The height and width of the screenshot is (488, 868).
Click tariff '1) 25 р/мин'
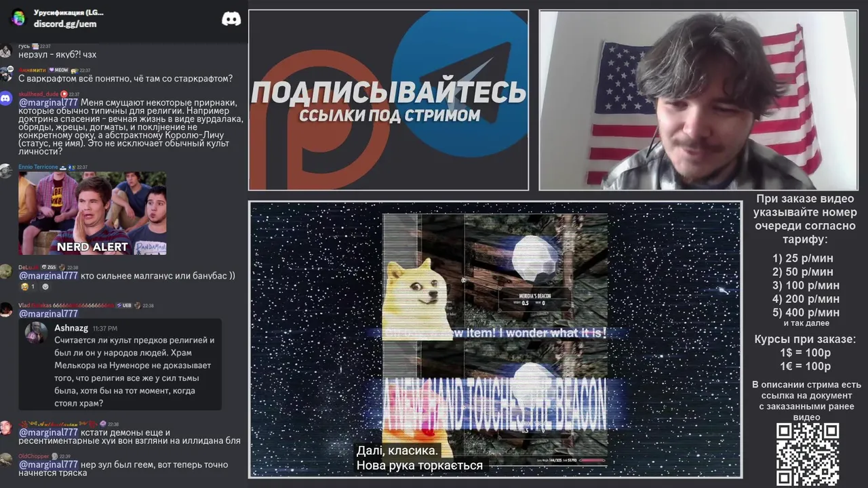point(803,258)
